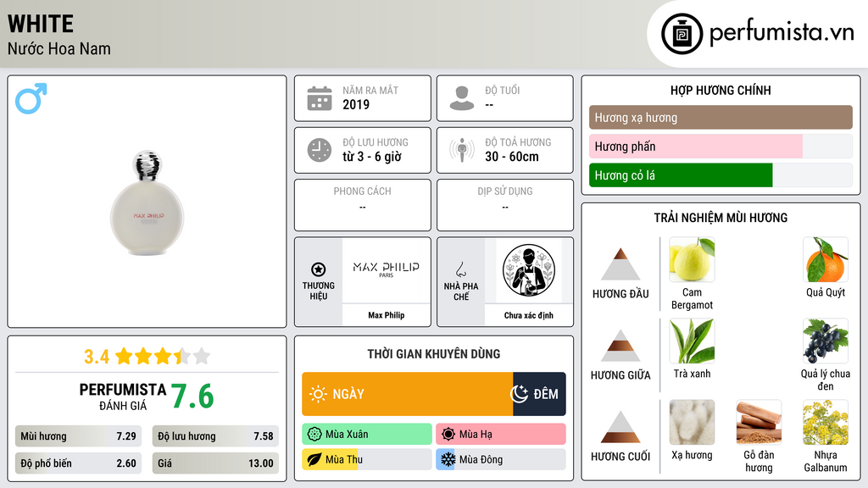The image size is (868, 488).
Task: Click the sillage icon beside Độ toả hương
Action: [462, 150]
